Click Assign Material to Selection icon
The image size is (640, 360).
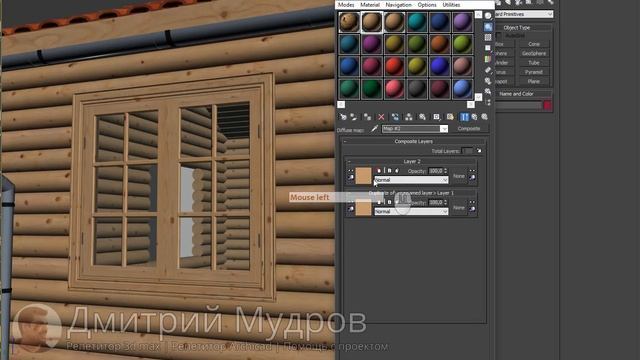[367, 117]
